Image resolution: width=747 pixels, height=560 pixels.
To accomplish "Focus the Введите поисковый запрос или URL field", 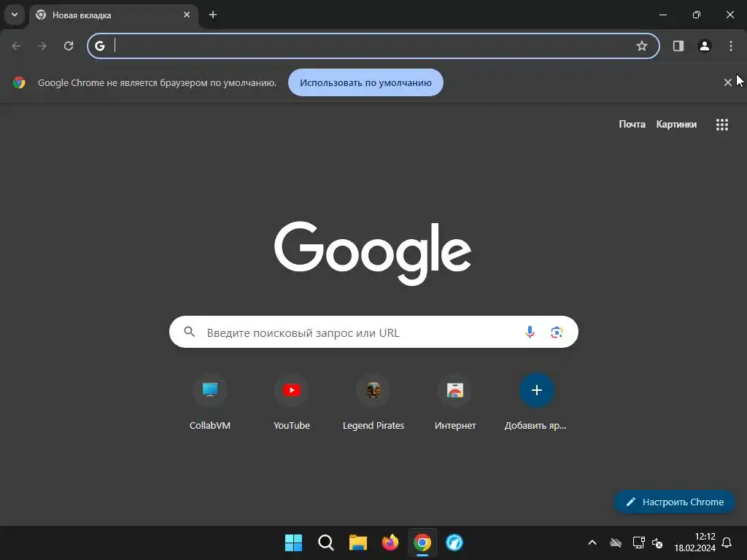I will [x=373, y=332].
